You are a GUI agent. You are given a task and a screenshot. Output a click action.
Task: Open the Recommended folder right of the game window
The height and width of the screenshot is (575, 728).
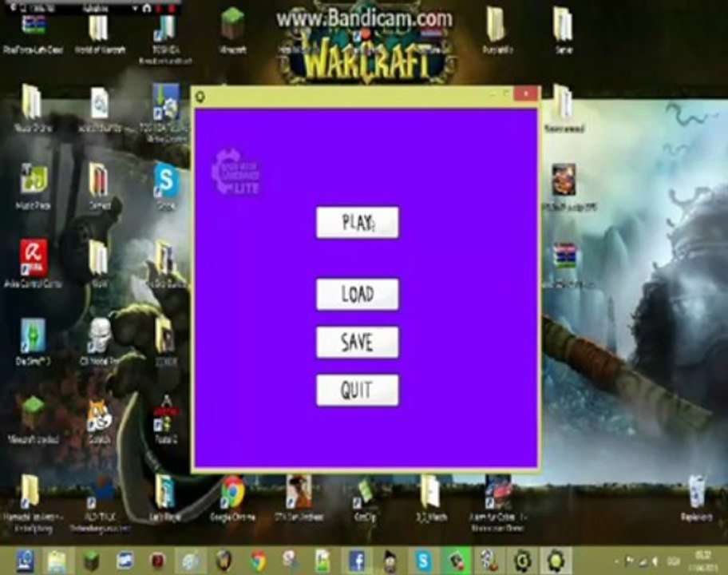pyautogui.click(x=564, y=109)
